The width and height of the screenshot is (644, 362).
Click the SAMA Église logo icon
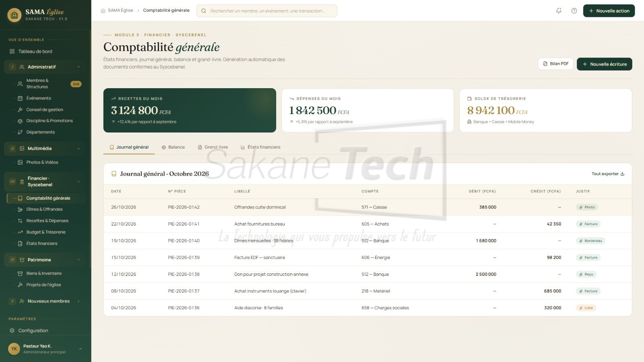pos(14,15)
